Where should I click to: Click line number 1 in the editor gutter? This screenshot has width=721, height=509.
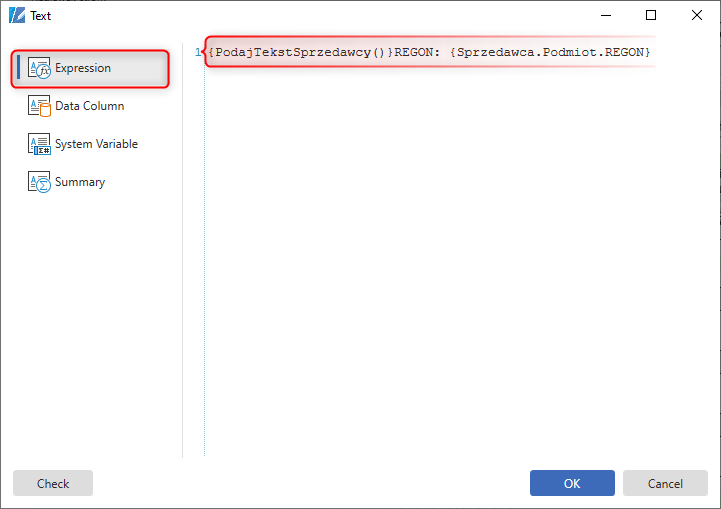(198, 52)
